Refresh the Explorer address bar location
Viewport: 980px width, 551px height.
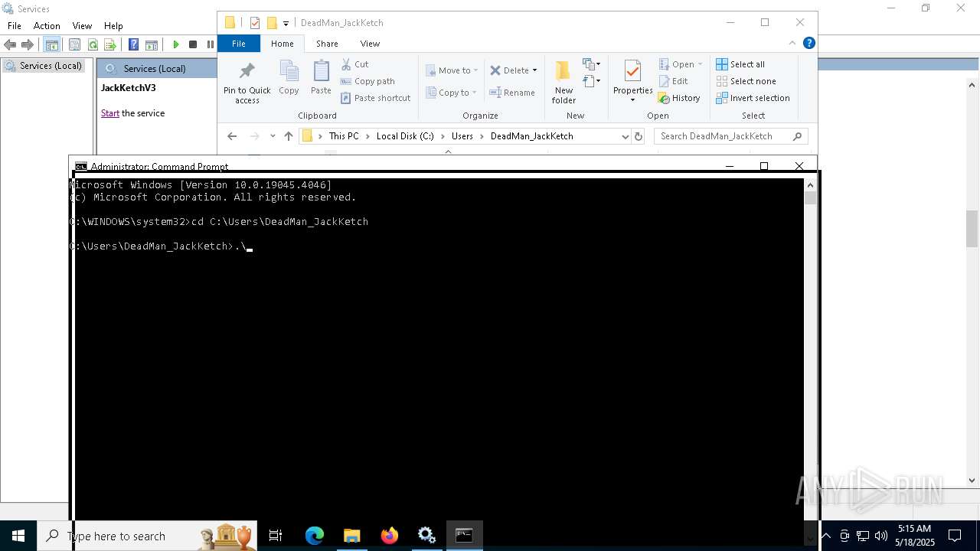point(639,136)
